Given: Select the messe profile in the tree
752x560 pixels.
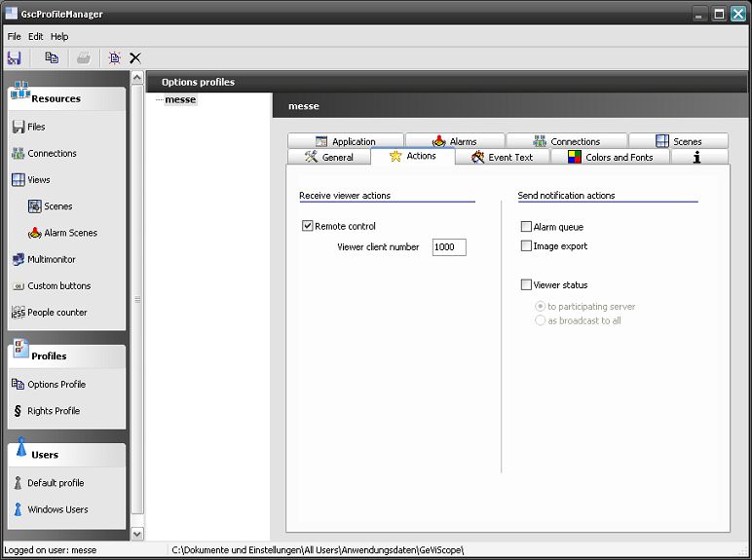Looking at the screenshot, I should [x=180, y=99].
